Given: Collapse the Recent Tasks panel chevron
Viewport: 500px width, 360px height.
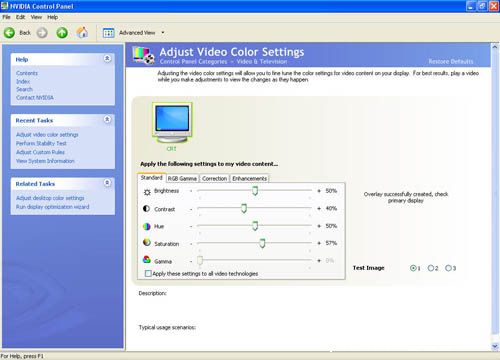Looking at the screenshot, I should coord(107,119).
